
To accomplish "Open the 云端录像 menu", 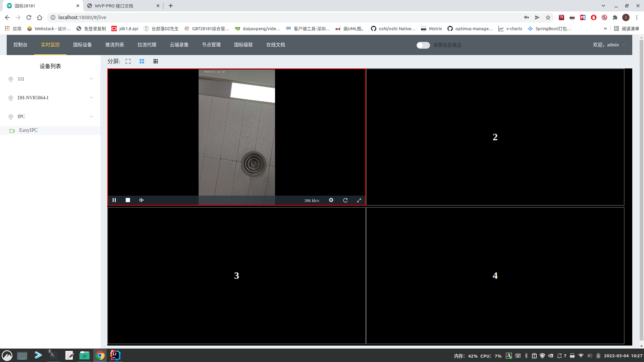I will coord(179,45).
